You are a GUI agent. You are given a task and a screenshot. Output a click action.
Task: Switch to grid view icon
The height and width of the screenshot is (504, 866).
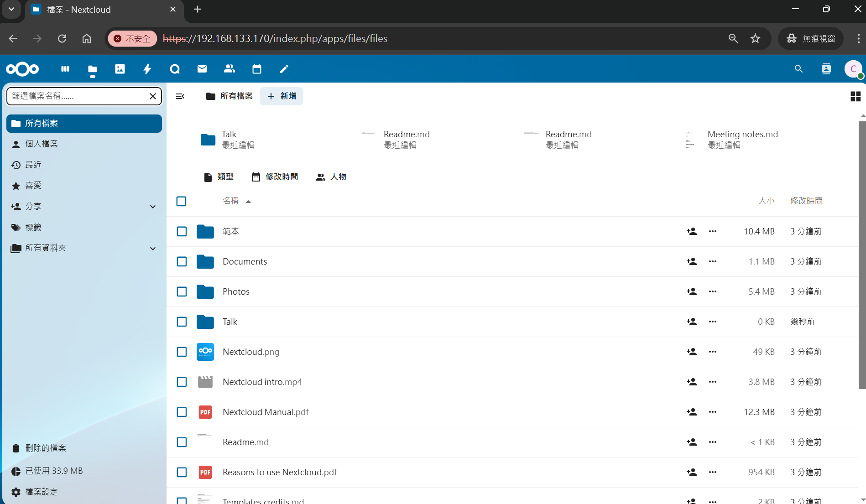(x=856, y=96)
